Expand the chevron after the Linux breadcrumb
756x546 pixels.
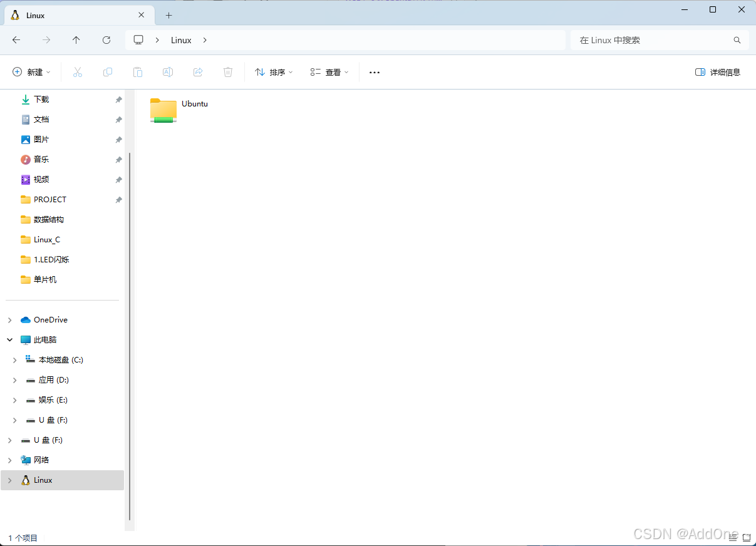(x=205, y=40)
